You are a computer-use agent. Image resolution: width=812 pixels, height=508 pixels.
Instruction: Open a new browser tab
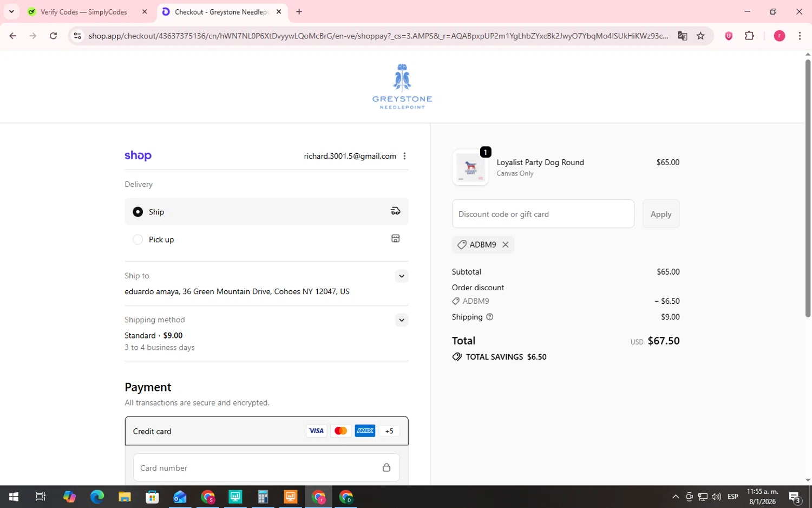(x=299, y=12)
